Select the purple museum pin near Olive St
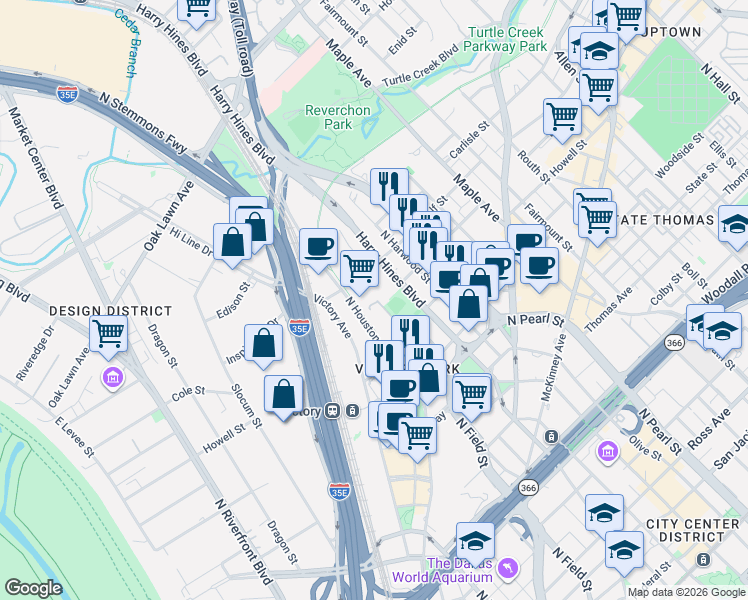 tap(608, 451)
